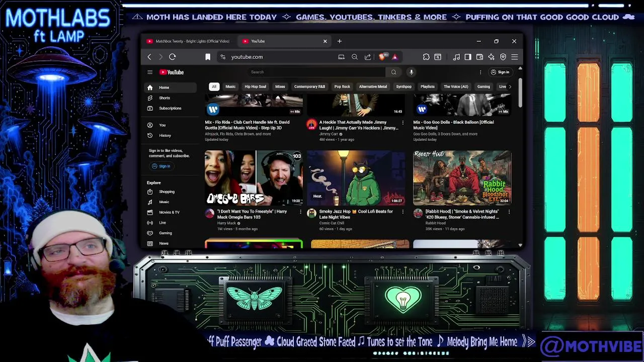Viewport: 644px width, 362px height.
Task: Open Omegle Bars 103 video thumbnail
Action: tap(254, 178)
